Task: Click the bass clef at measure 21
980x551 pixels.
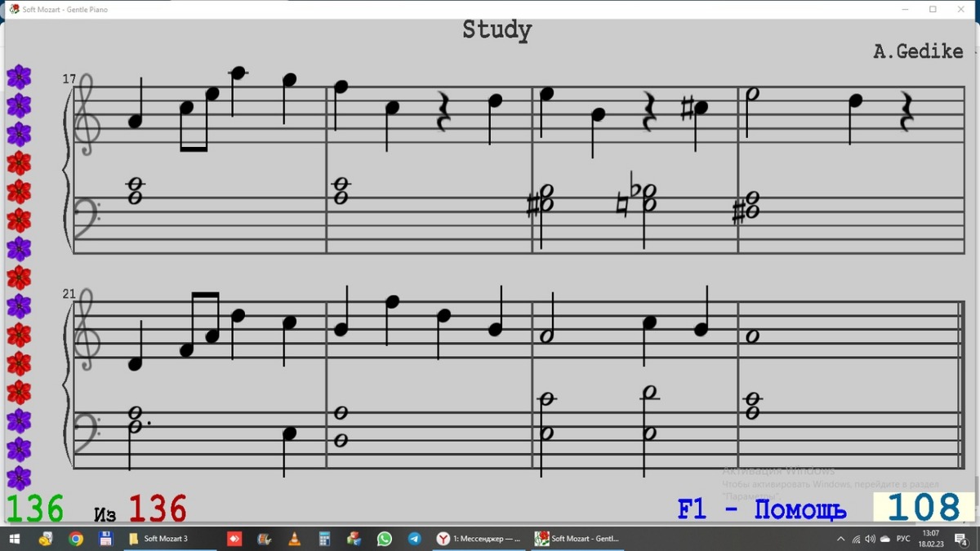Action: (87, 434)
